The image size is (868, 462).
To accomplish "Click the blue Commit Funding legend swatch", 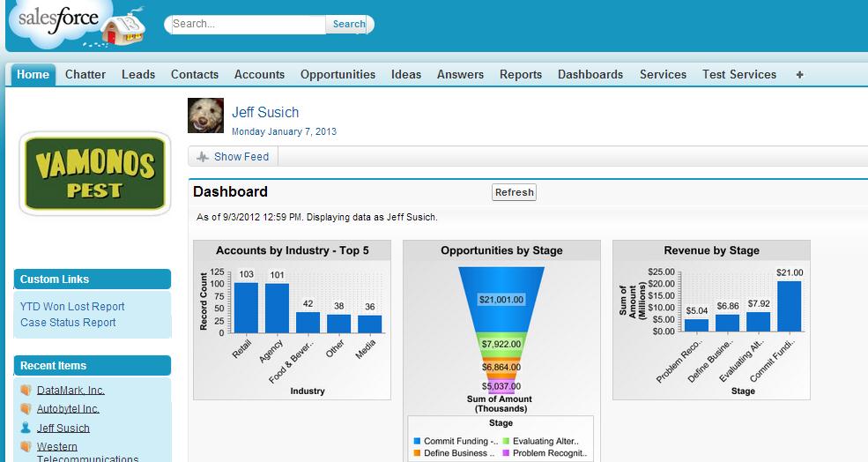I will click(x=417, y=442).
